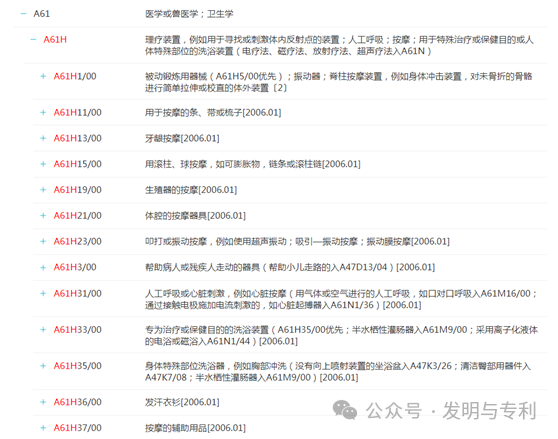Screen dimensions: 558x439
Task: Expand the A61H33/00 row
Action: click(43, 330)
